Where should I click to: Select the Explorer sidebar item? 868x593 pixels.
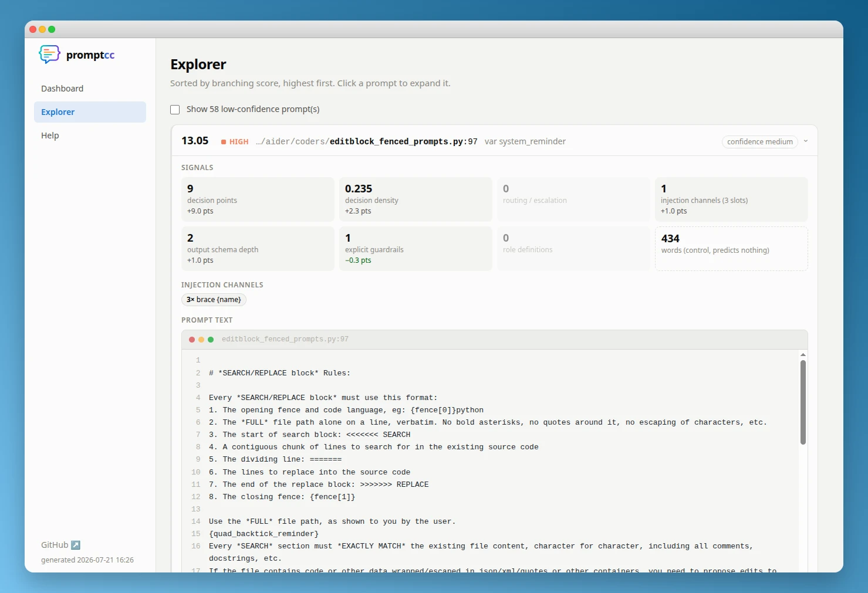(x=90, y=112)
